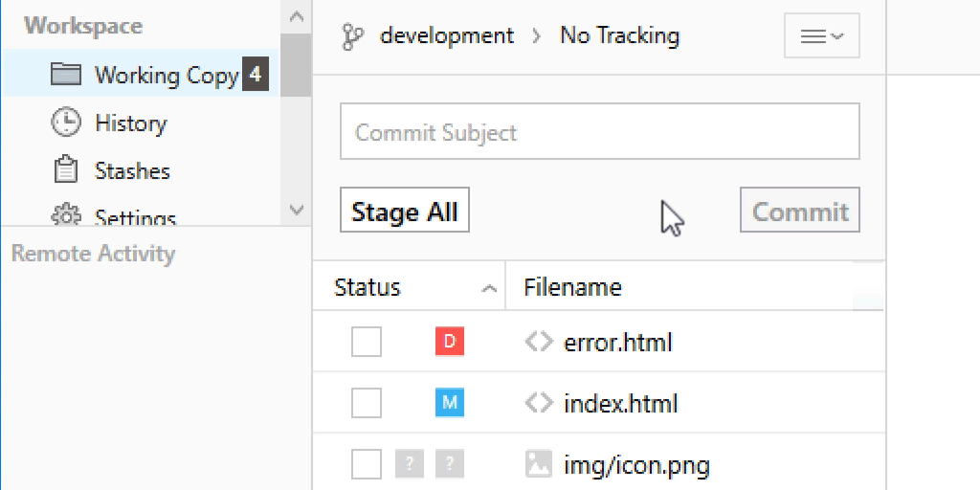The width and height of the screenshot is (980, 490).
Task: Click the image file icon for img/icon.png
Action: click(x=539, y=464)
